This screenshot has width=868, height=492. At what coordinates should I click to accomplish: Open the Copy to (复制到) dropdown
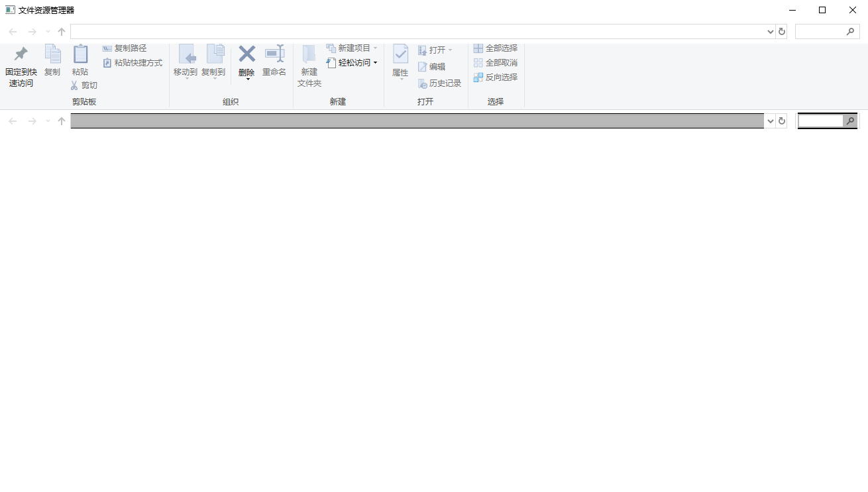[213, 61]
